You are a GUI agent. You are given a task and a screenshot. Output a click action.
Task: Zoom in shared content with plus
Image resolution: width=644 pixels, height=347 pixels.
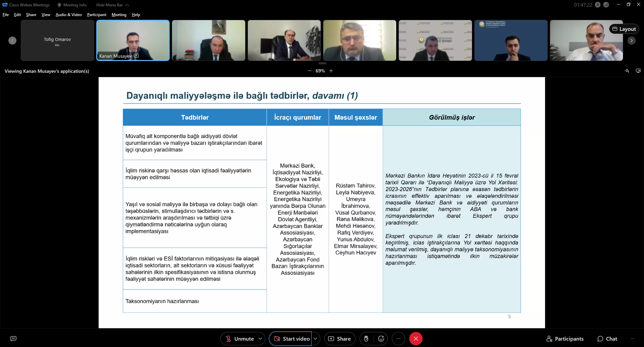coord(331,71)
